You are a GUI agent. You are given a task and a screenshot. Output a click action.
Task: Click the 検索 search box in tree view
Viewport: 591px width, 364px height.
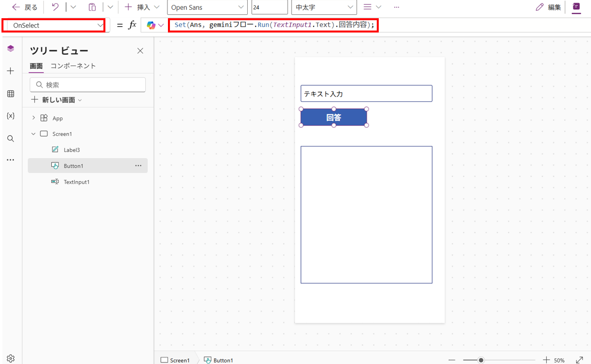pyautogui.click(x=88, y=85)
